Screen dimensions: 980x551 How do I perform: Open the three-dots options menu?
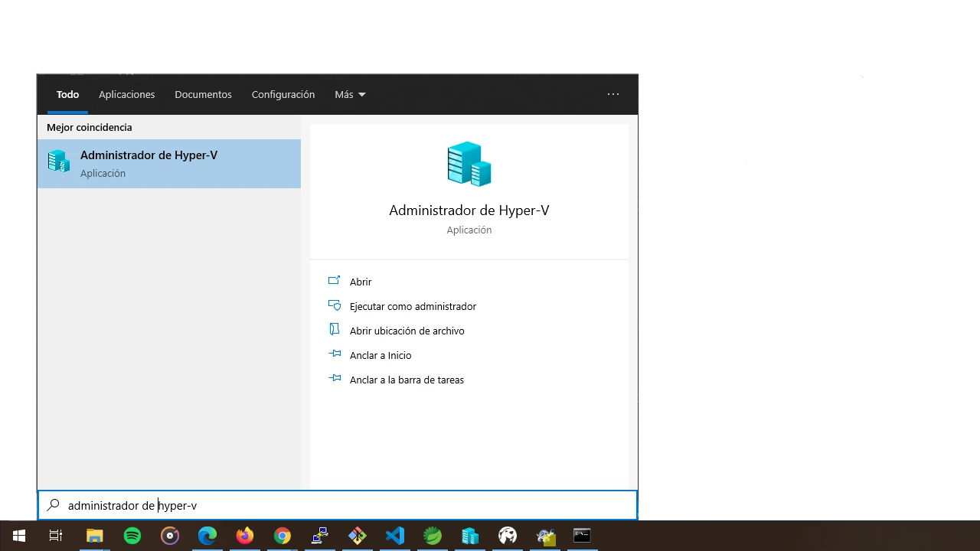point(613,94)
